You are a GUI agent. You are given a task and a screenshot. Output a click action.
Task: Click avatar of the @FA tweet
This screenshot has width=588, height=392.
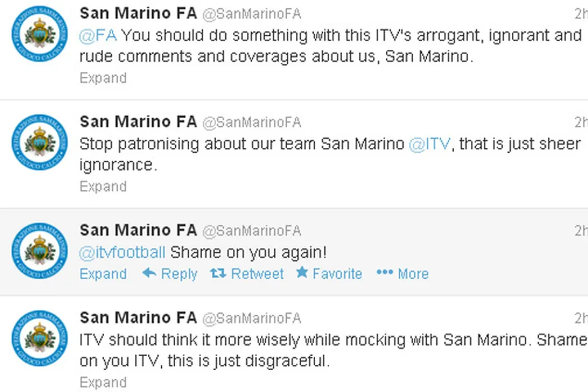click(39, 34)
